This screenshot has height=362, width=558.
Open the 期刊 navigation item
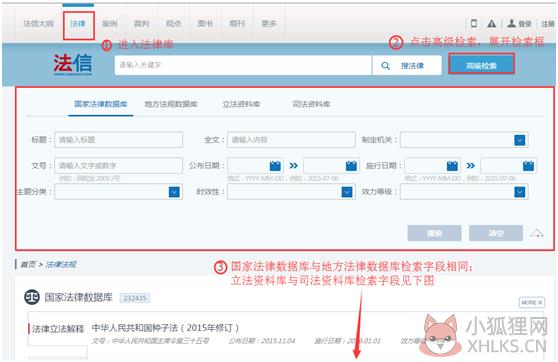coord(237,23)
